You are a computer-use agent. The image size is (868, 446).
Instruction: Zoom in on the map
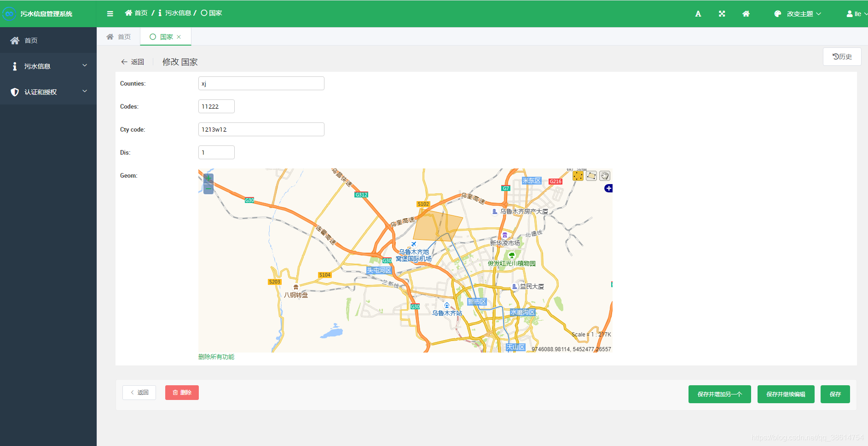pos(208,179)
